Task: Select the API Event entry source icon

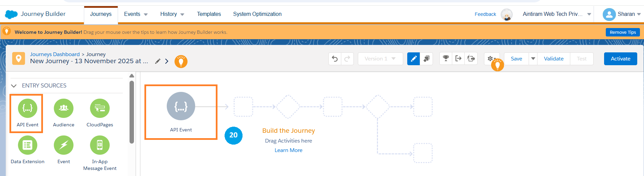Action: coord(27,108)
